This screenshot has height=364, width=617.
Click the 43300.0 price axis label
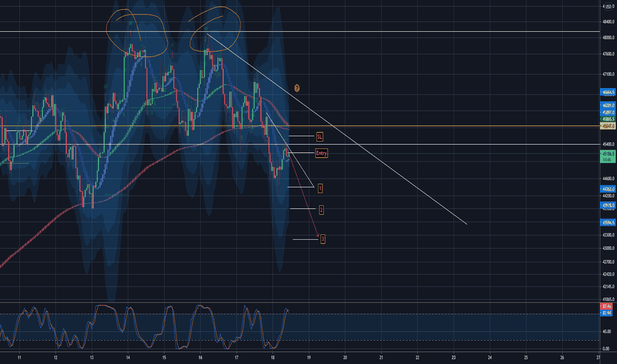pyautogui.click(x=608, y=236)
